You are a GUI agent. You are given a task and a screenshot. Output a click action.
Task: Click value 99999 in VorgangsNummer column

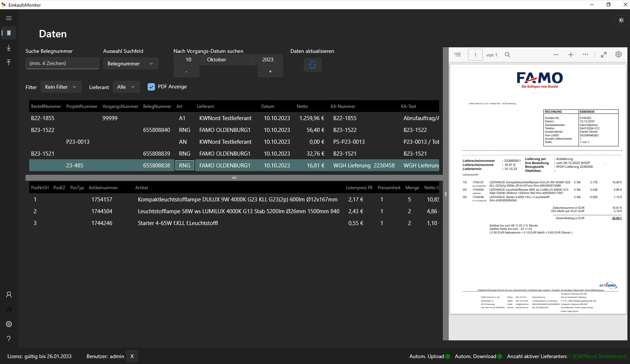110,118
